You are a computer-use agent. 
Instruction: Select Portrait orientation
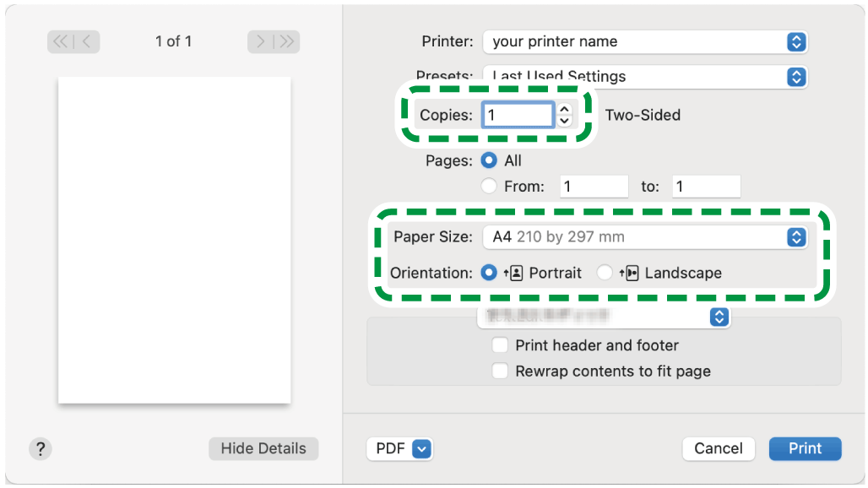(489, 273)
